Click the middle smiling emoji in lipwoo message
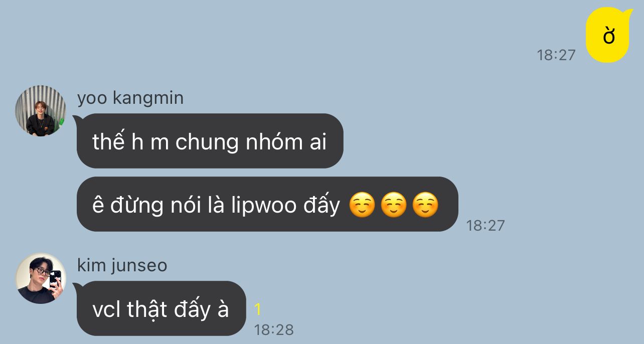Screen dimensions: 644x344 coord(394,206)
